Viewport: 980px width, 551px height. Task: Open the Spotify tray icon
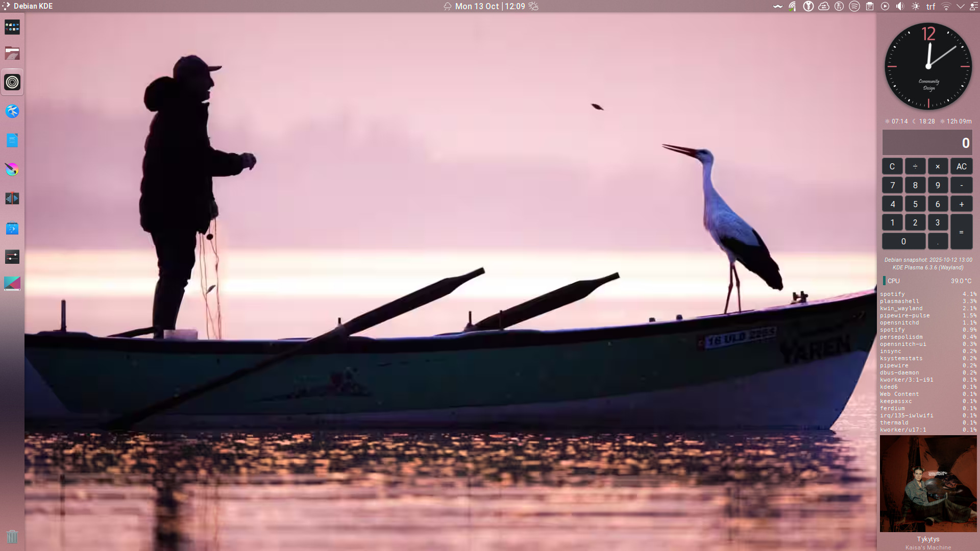(854, 6)
